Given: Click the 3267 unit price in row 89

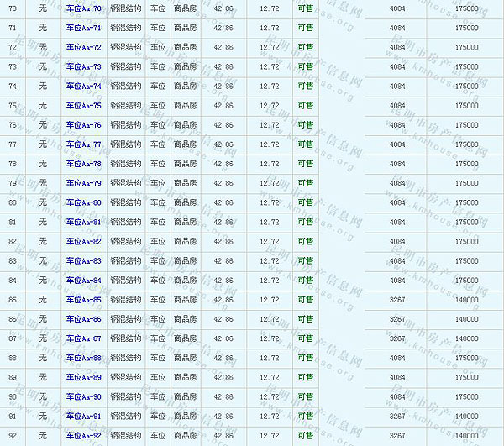Looking at the screenshot, I should tap(397, 377).
